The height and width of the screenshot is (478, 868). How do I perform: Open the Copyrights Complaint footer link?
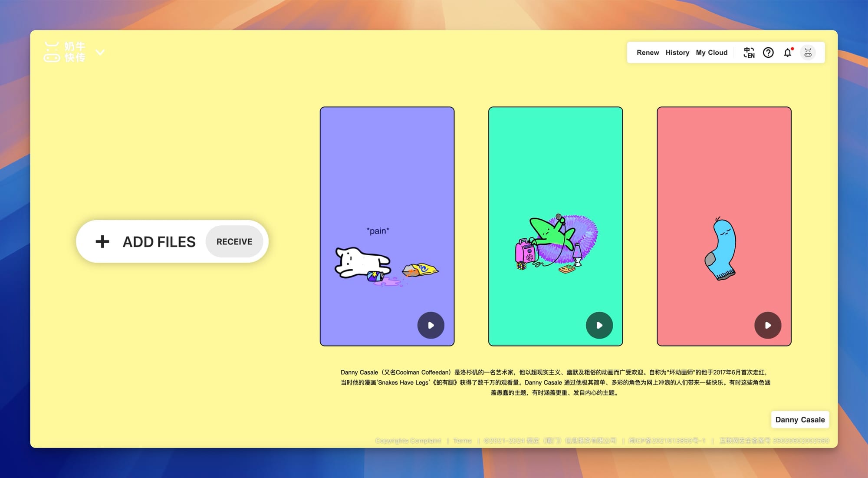408,441
